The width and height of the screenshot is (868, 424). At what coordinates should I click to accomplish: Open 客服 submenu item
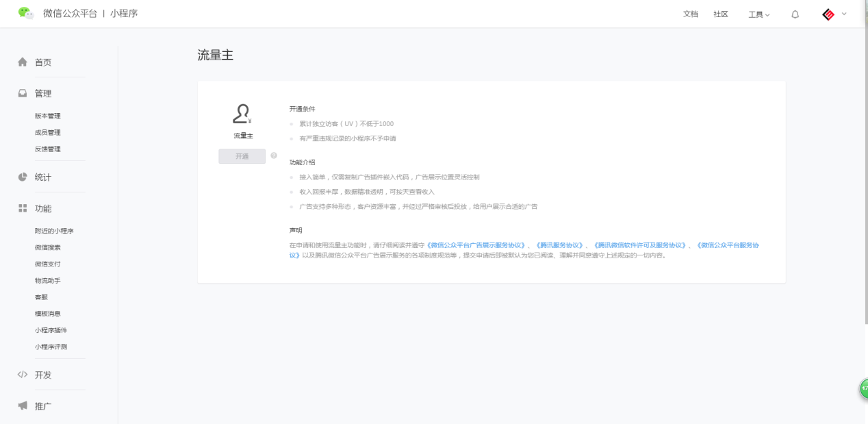pyautogui.click(x=41, y=297)
